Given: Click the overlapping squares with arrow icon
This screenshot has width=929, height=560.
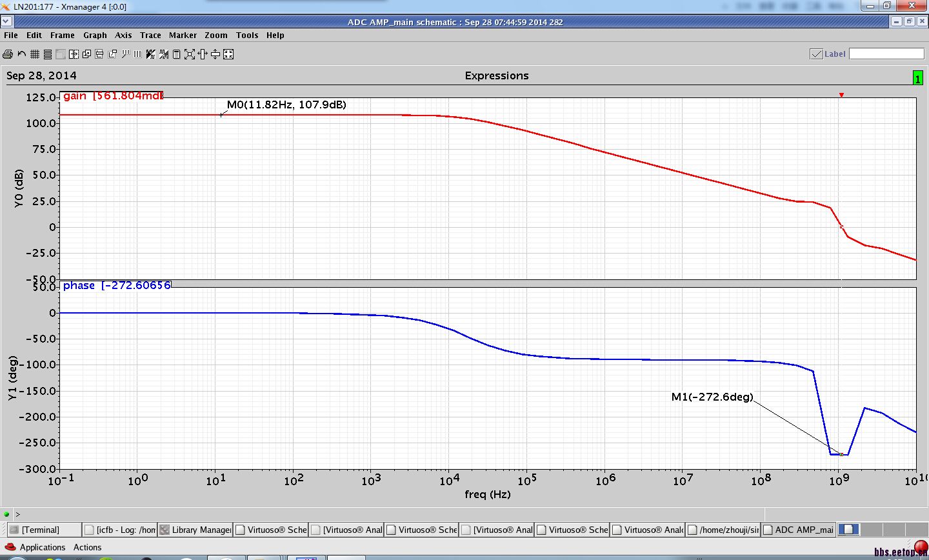Looking at the screenshot, I should point(86,54).
